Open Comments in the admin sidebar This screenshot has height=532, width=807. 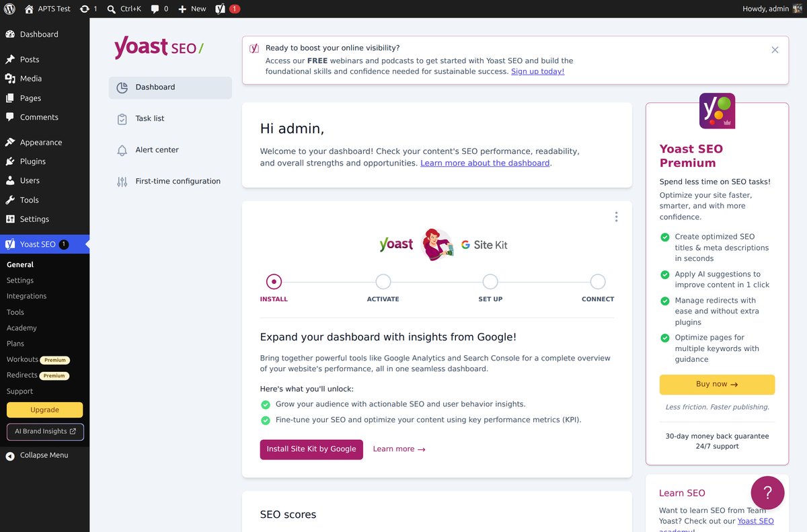tap(44, 117)
